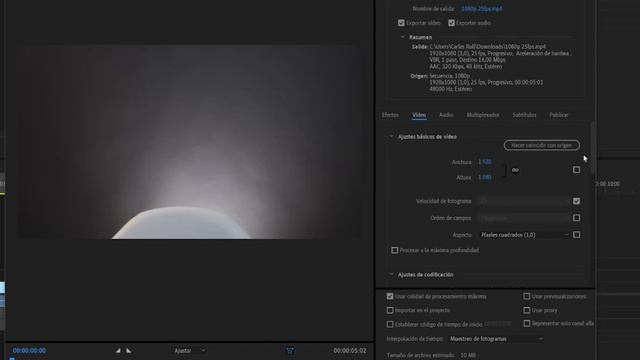
Task: Click the Anchura width value
Action: click(484, 162)
